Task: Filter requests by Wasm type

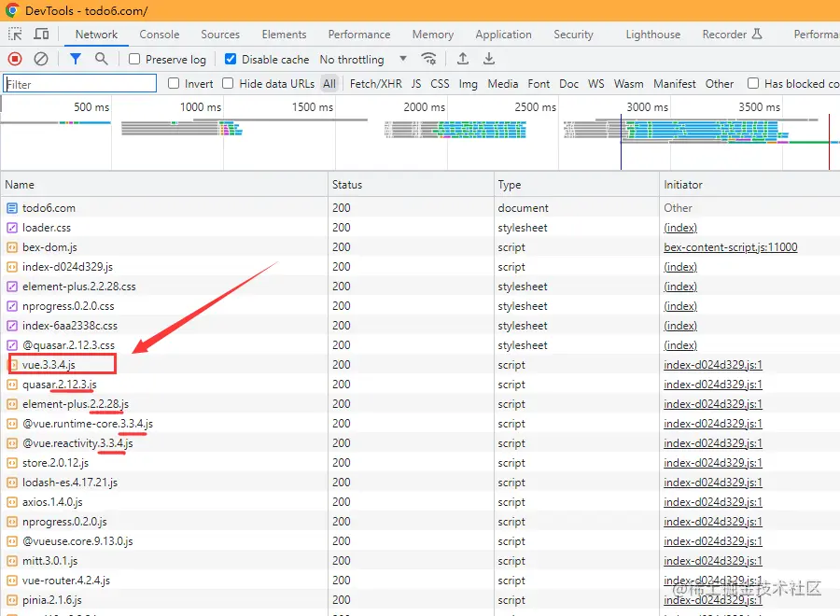Action: coord(628,84)
